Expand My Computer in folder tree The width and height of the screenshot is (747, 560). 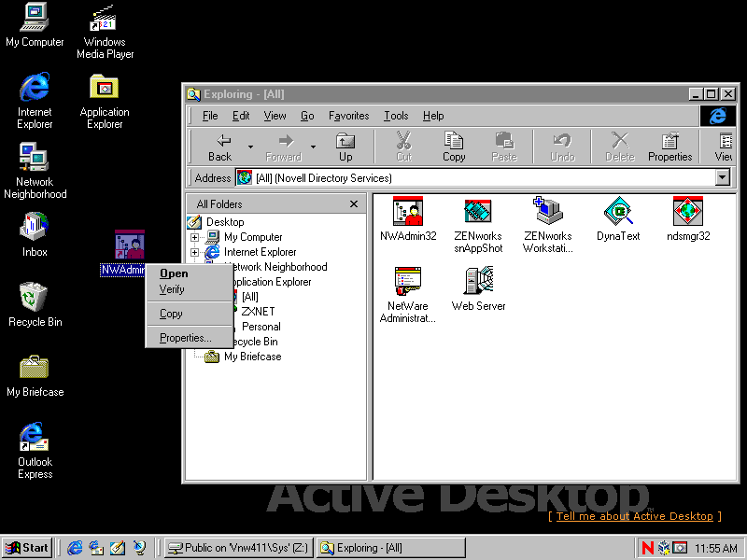(194, 237)
